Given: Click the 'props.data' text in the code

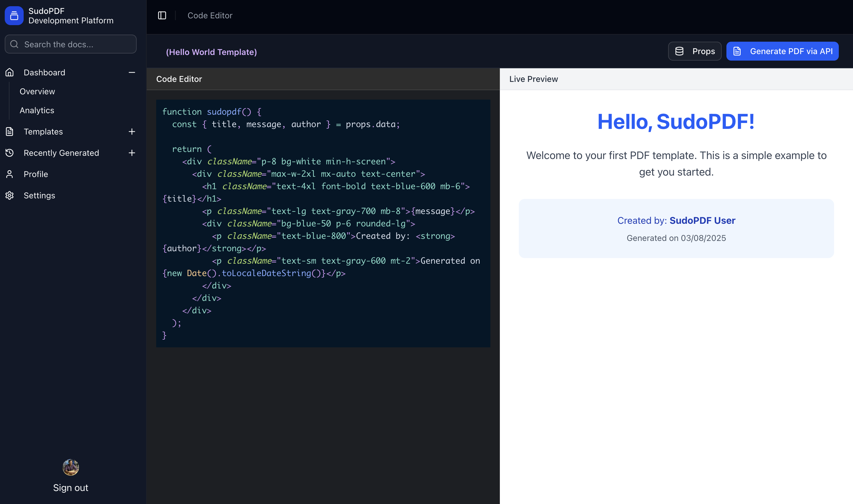Looking at the screenshot, I should [371, 124].
